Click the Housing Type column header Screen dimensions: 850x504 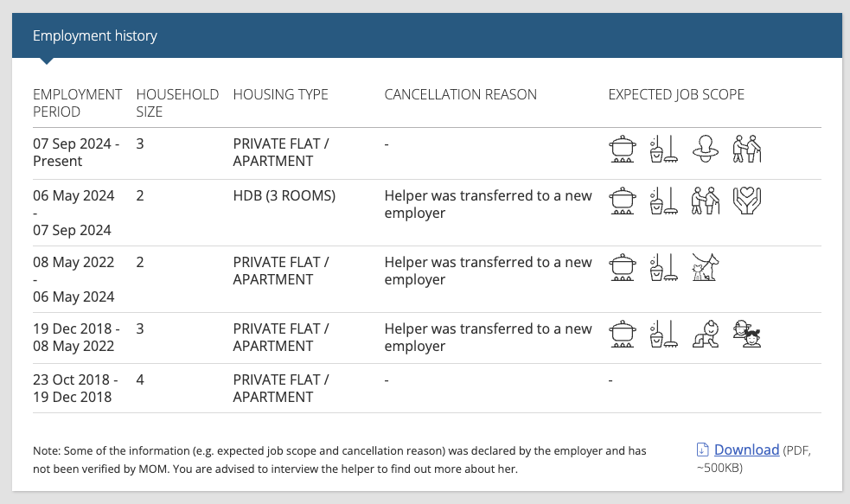tap(280, 94)
